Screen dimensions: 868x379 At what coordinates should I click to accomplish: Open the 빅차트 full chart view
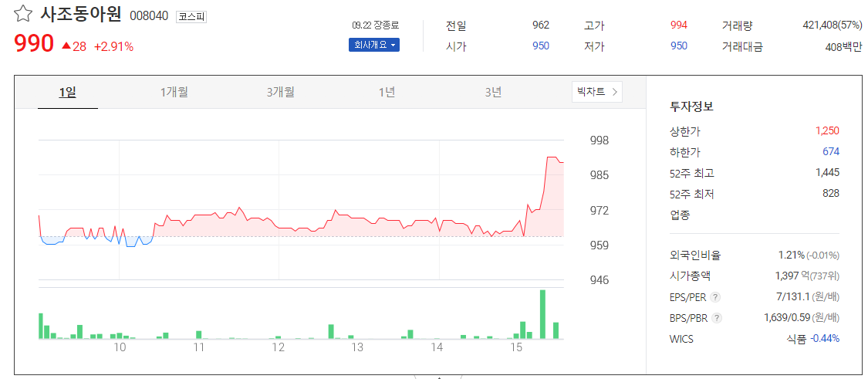(596, 92)
